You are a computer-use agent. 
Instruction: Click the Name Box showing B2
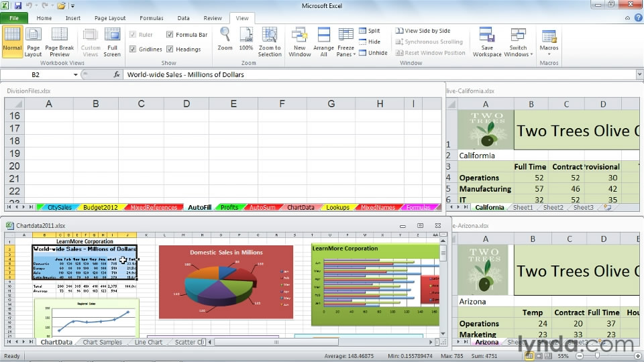pyautogui.click(x=36, y=74)
